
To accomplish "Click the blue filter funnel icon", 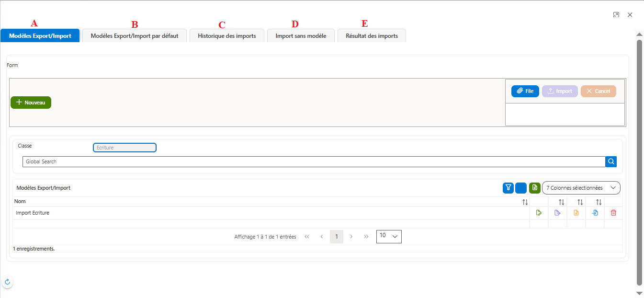I will (x=508, y=188).
